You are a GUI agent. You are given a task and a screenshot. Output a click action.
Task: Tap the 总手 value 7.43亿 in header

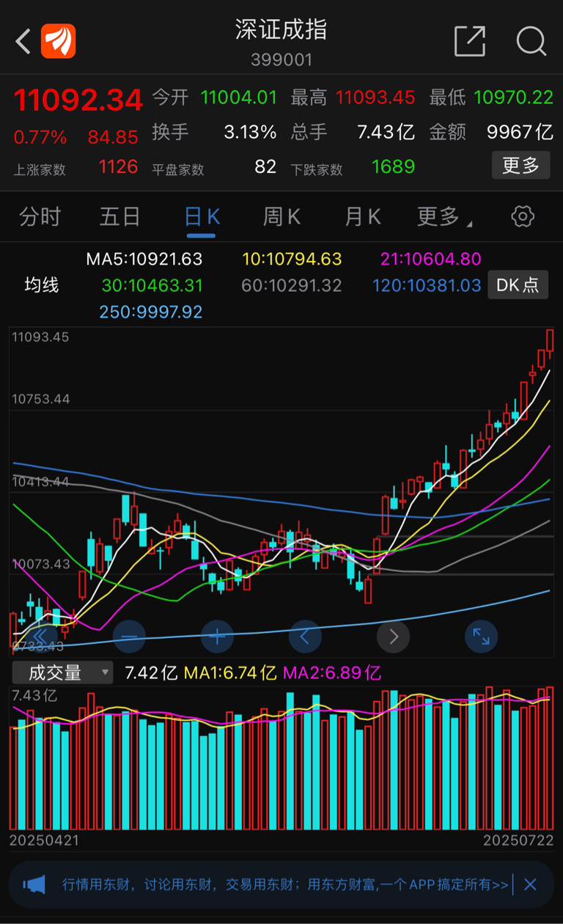coord(386,132)
